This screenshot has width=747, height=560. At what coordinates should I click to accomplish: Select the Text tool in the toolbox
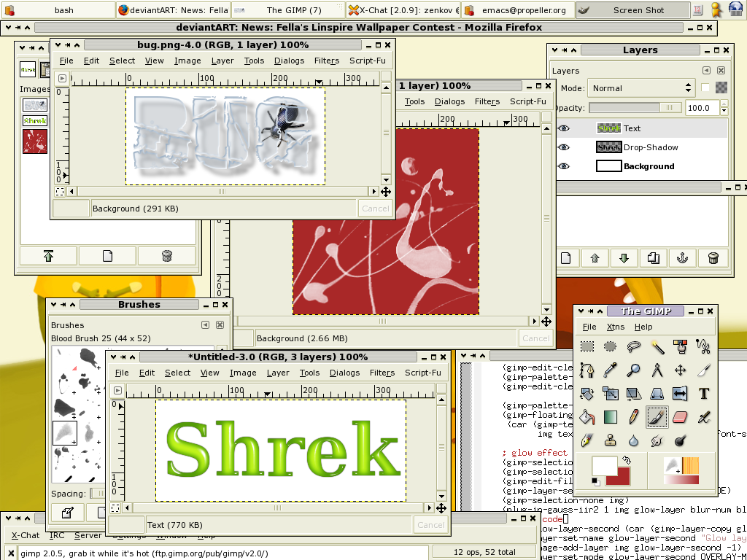(704, 394)
